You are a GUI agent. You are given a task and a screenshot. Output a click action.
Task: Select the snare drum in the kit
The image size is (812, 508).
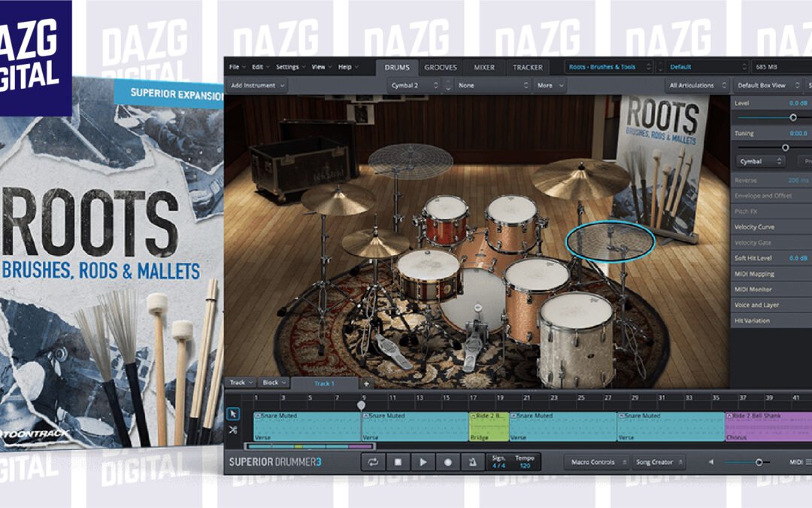[429, 275]
